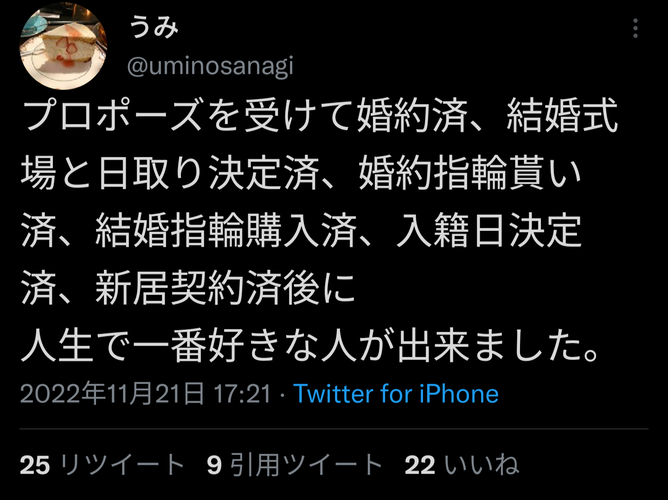Click the tweet line 済、新居契約済後に
Image resolution: width=668 pixels, height=500 pixels.
click(x=188, y=289)
